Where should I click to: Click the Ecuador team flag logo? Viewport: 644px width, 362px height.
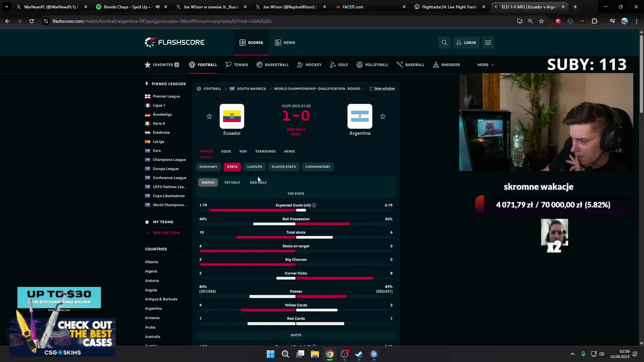tap(232, 116)
